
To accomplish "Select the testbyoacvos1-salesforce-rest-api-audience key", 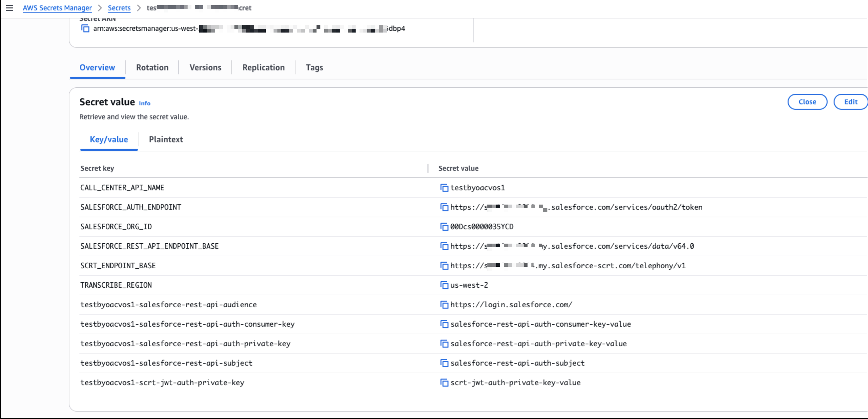I will pos(169,305).
